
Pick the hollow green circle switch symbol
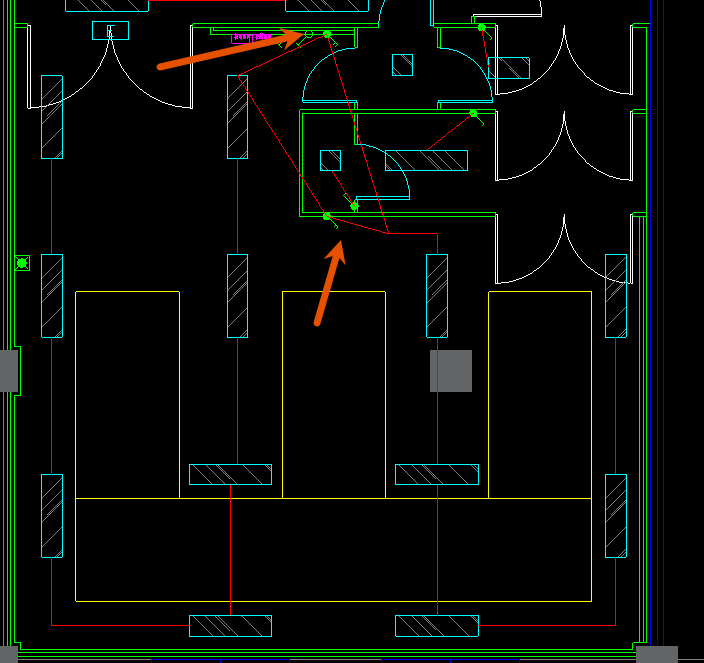(309, 34)
